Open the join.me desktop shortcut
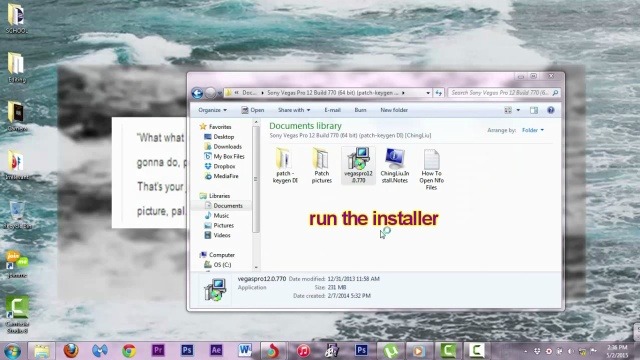This screenshot has height=360, width=640. 17,264
